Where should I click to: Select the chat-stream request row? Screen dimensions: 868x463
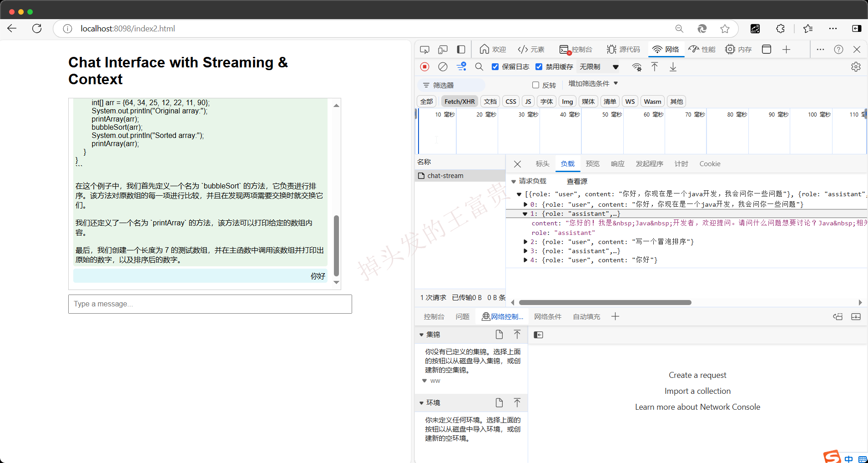coord(460,176)
